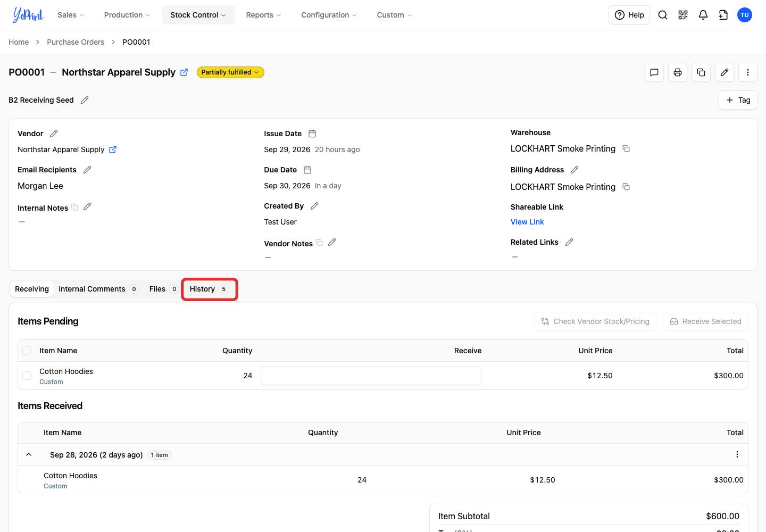766x532 pixels.
Task: Click the Help button
Action: (629, 15)
